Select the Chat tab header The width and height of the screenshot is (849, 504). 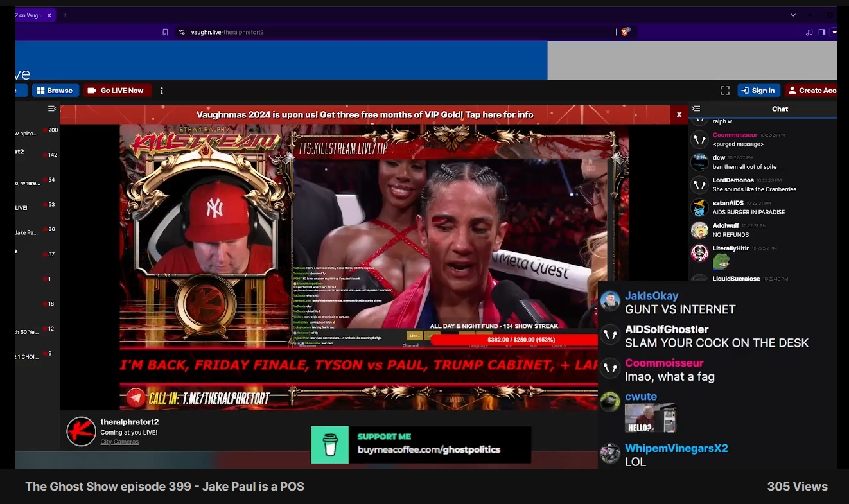(x=780, y=109)
